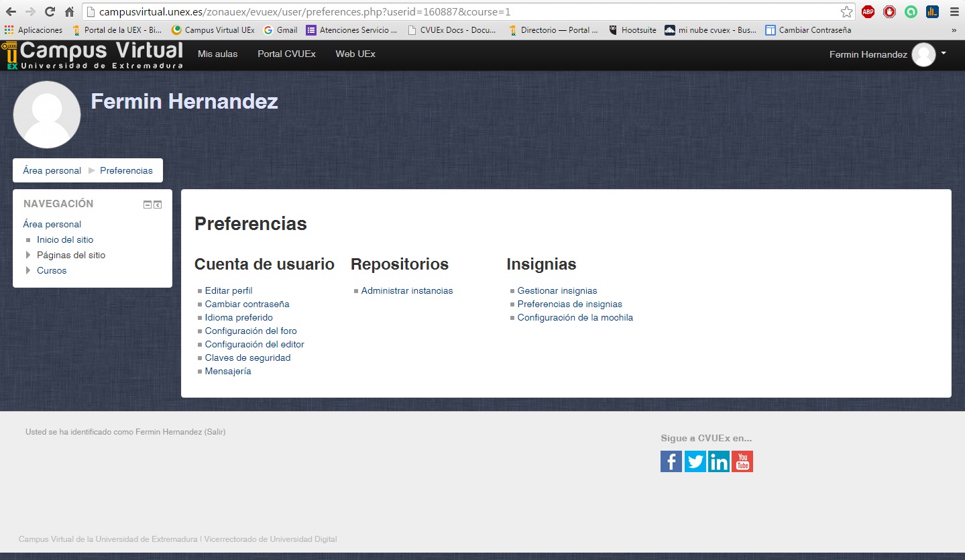Open Gestionar insignias link
Image resolution: width=965 pixels, height=560 pixels.
(557, 290)
